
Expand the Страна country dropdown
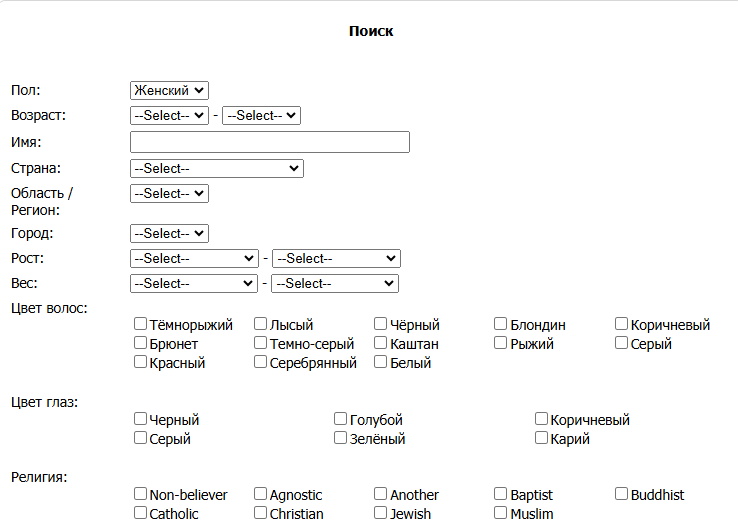[216, 168]
